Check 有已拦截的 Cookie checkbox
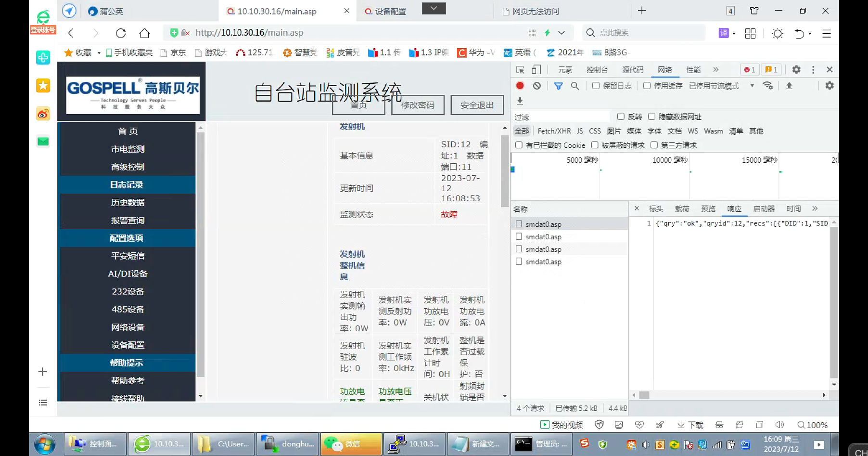The width and height of the screenshot is (868, 456). pyautogui.click(x=519, y=145)
